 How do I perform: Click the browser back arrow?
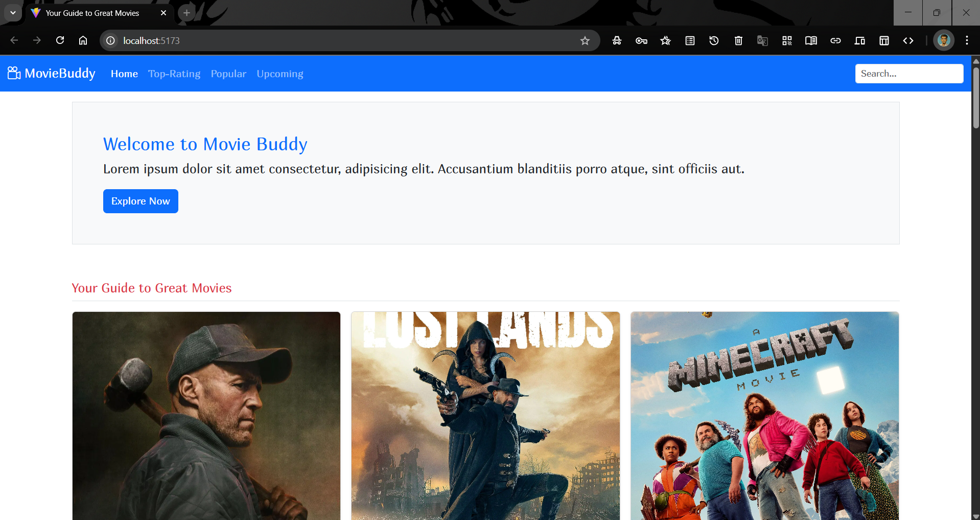(14, 40)
